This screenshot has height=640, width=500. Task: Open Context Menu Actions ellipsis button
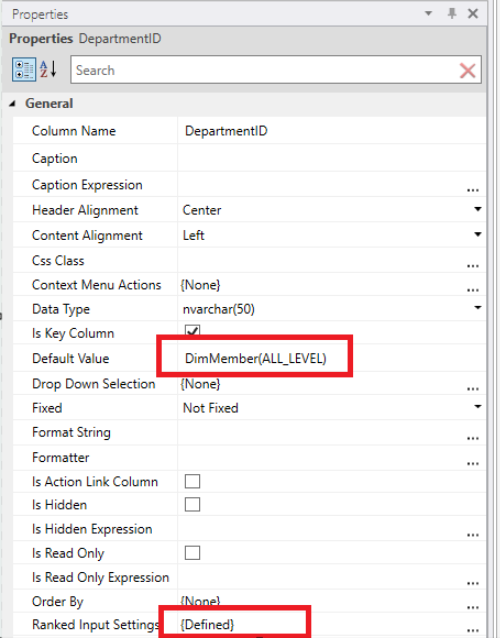473,290
